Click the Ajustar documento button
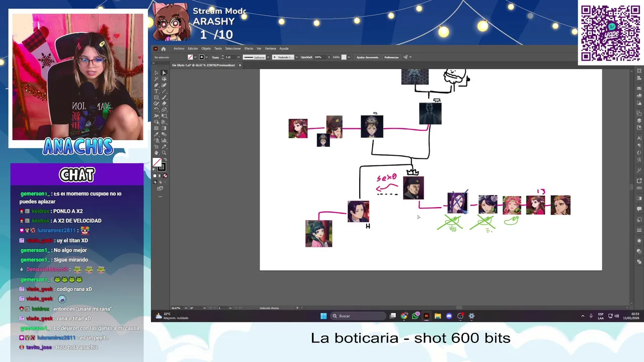This screenshot has width=644, height=362. click(367, 57)
